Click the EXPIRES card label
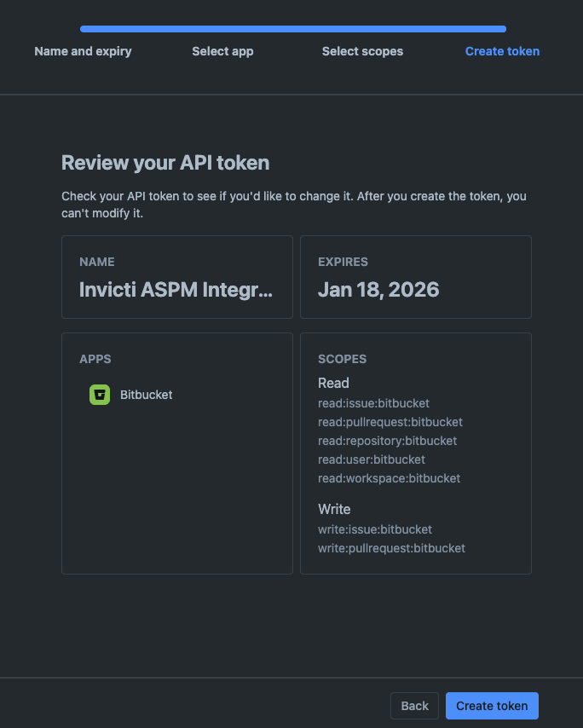This screenshot has width=583, height=728. [343, 262]
